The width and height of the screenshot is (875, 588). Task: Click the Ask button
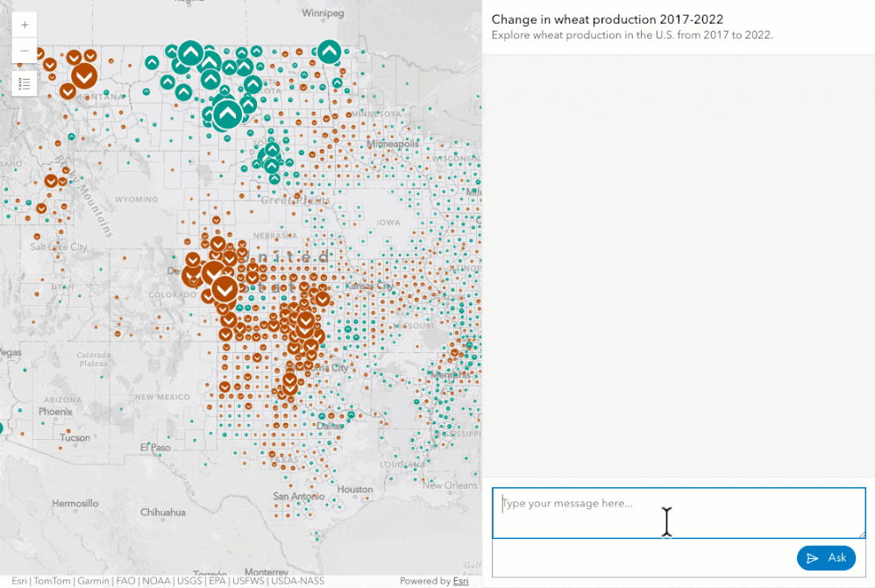click(x=826, y=558)
